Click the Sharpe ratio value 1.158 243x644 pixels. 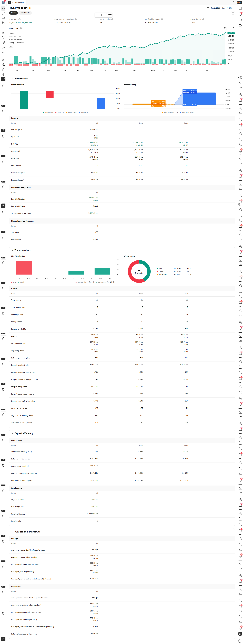(96, 232)
